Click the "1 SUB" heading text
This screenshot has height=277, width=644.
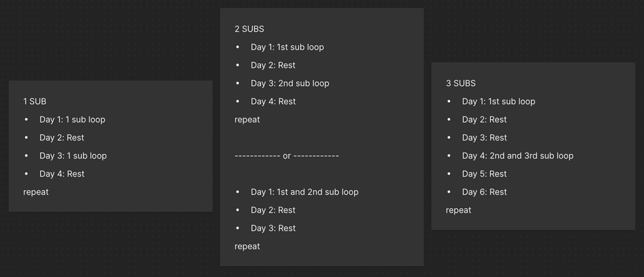click(x=35, y=102)
